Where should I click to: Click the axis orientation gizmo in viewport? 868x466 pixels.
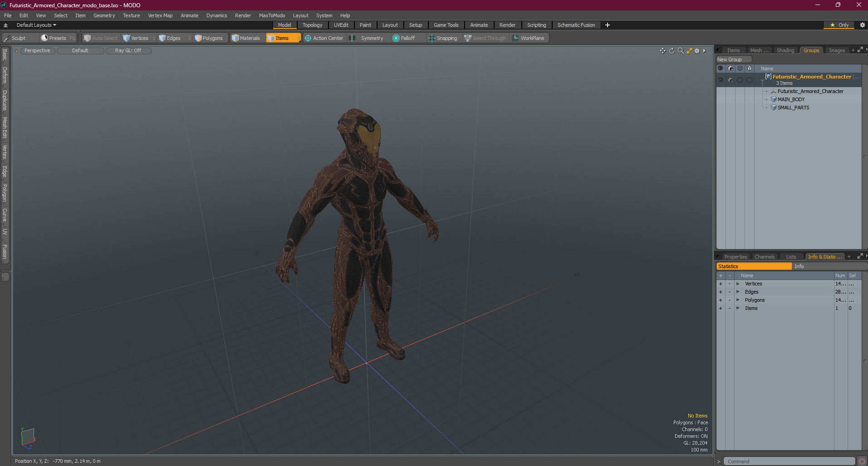[28, 438]
